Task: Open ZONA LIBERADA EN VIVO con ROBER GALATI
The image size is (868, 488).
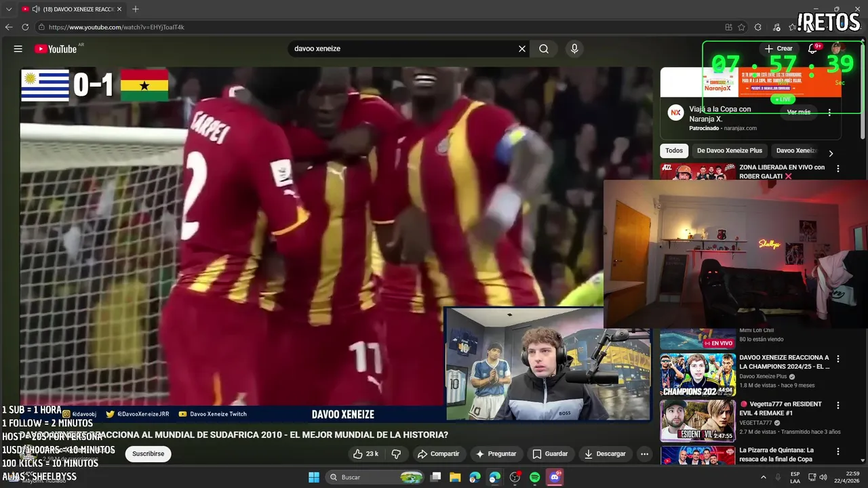Action: [782, 171]
